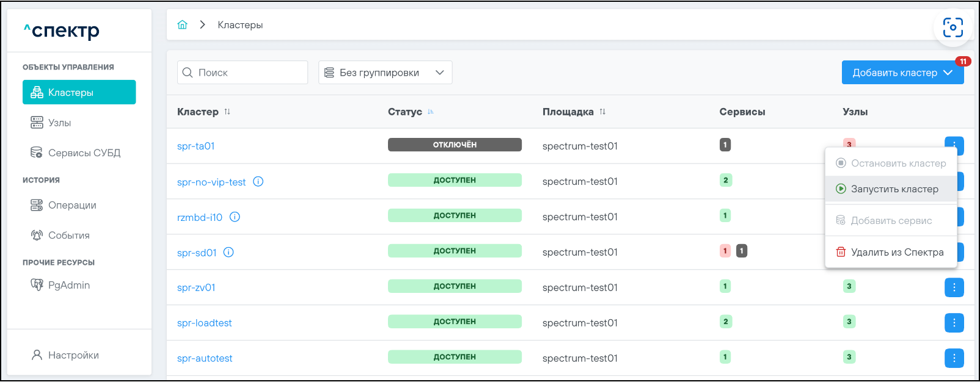Open three-dot menu for spr-loadtest row
980x382 pixels.
point(954,323)
